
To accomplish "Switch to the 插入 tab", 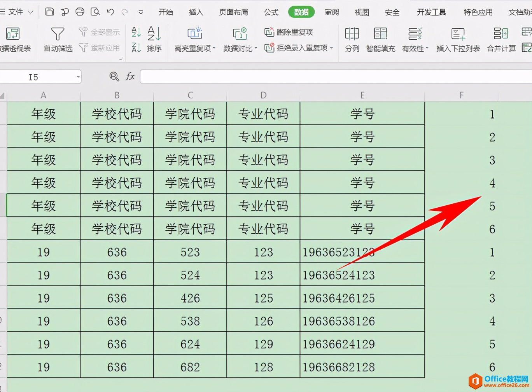I will click(196, 12).
